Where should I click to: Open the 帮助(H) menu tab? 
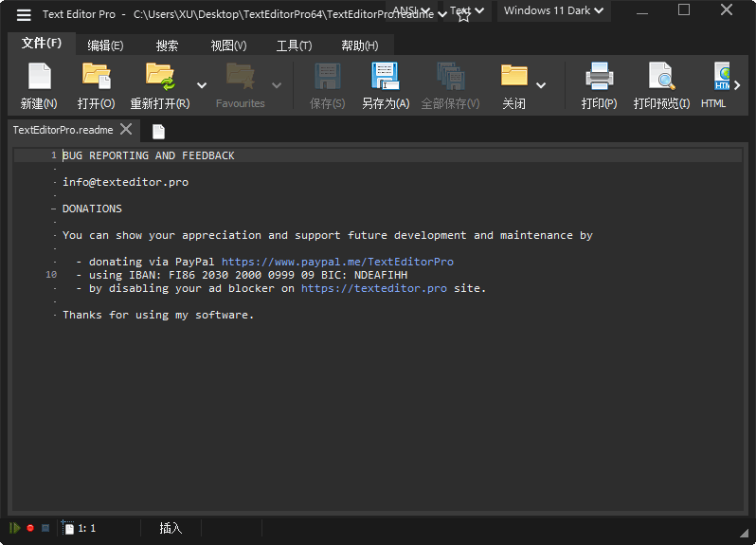360,45
